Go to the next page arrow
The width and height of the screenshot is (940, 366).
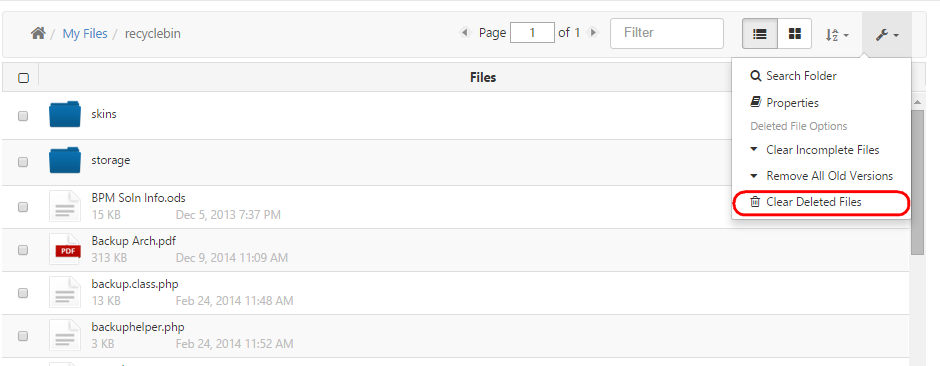tap(593, 33)
